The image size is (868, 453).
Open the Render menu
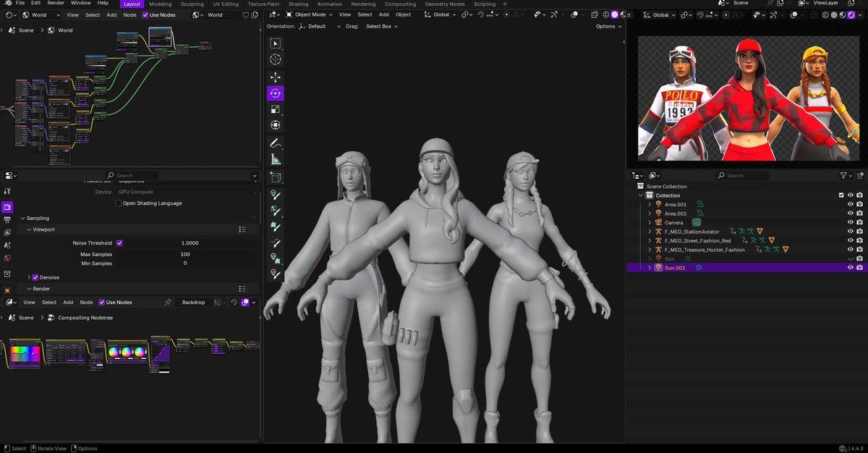click(x=56, y=4)
